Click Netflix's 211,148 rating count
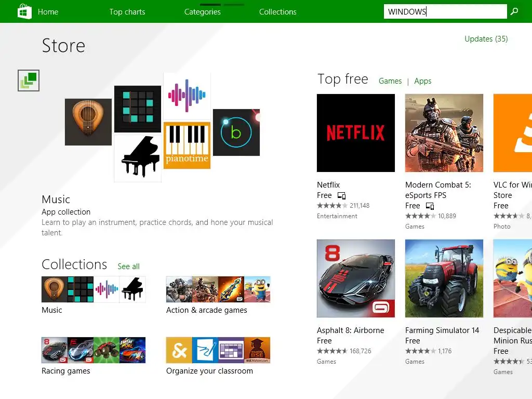 coord(360,206)
